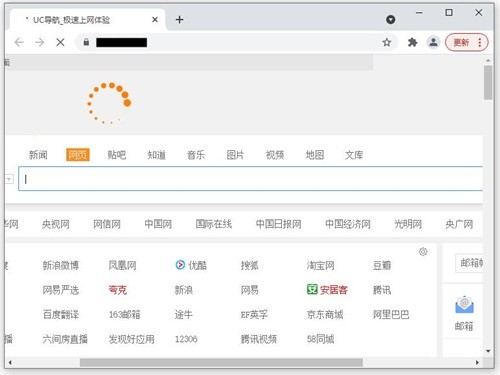Viewport: 500px width, 375px height.
Task: Stop loading the page with X button
Action: 60,42
